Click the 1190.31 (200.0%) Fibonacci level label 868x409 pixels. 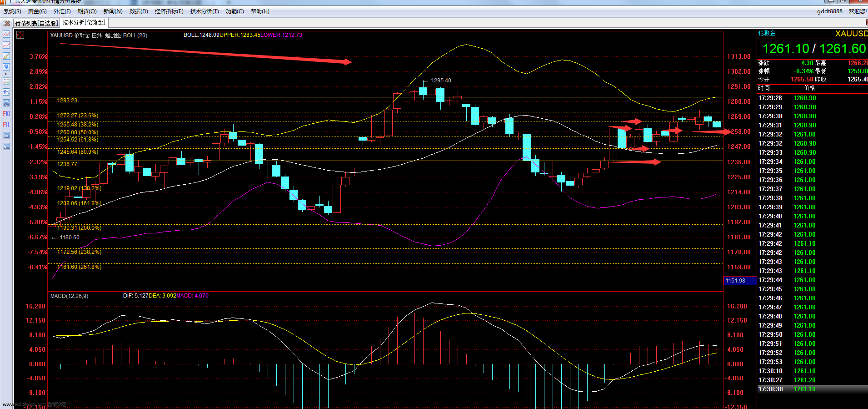pyautogui.click(x=80, y=228)
